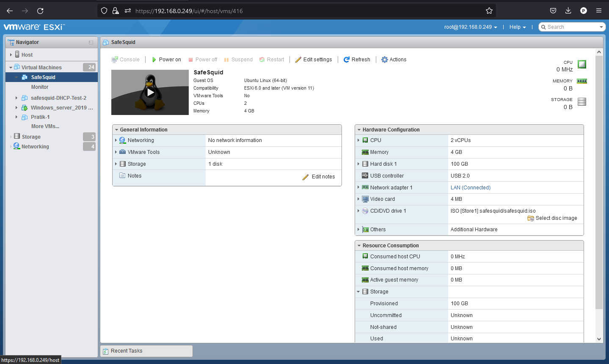Open the Console for SafeSquid
This screenshot has width=609, height=364.
click(125, 59)
